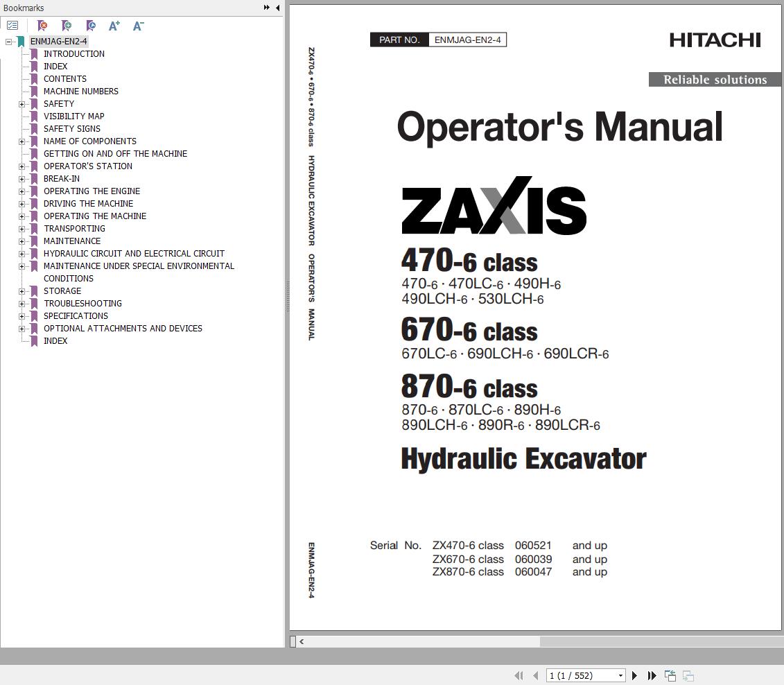Click the ENMJAG-EN2-4 part number on the cover
Viewport: 784px width, 685px height.
point(467,40)
